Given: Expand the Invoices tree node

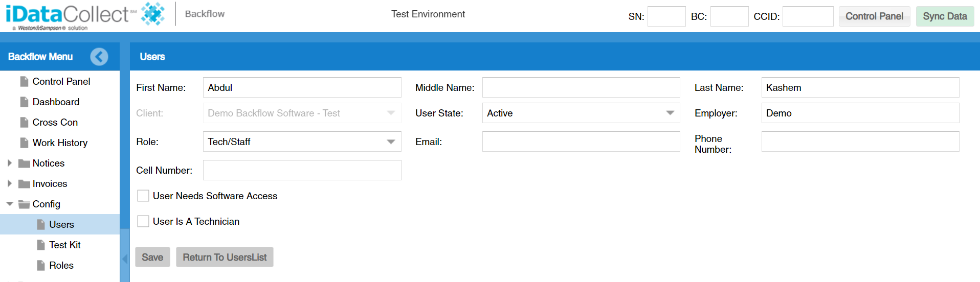Looking at the screenshot, I should [9, 183].
